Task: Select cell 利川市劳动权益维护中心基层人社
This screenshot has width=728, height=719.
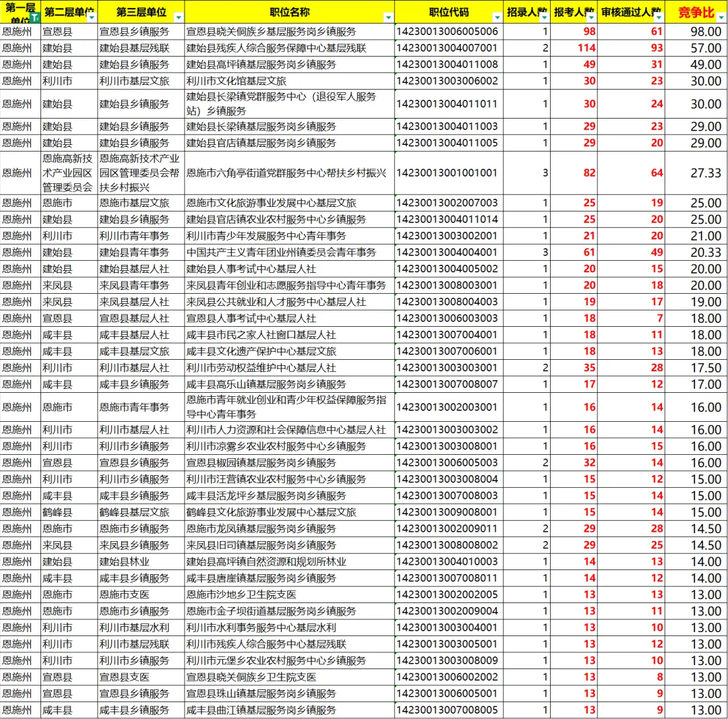Action: 289,368
